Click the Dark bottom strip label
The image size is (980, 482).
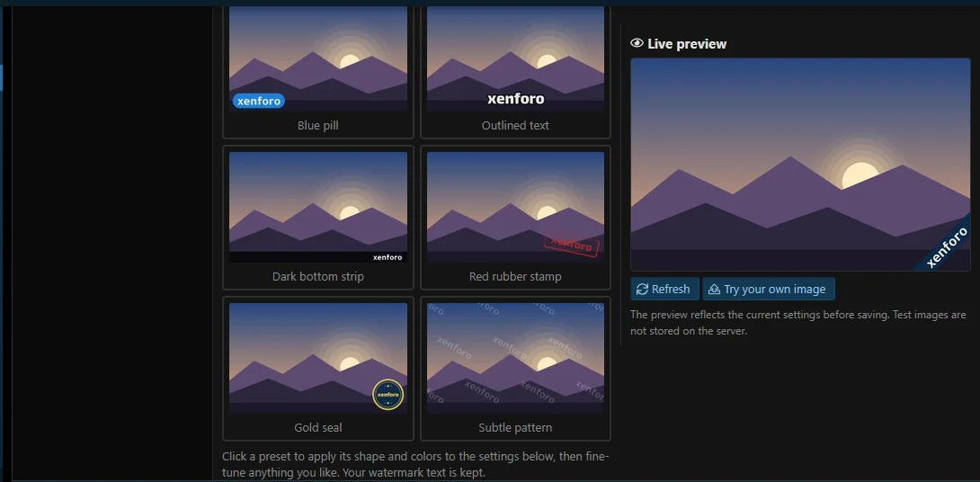(x=318, y=276)
